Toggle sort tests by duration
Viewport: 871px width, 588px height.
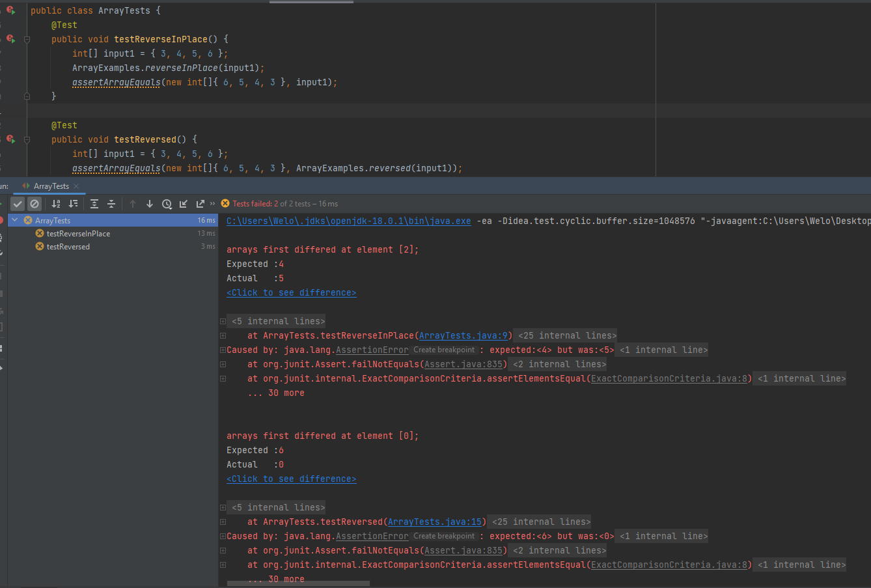point(73,204)
